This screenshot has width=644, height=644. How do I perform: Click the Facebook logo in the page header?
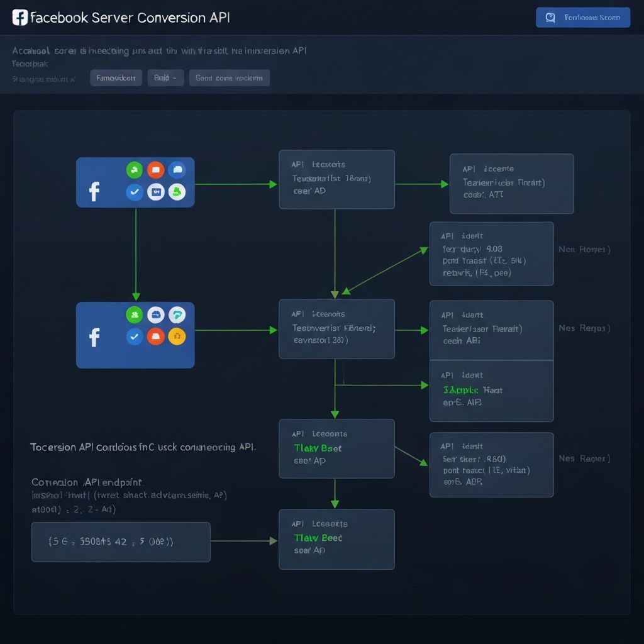pyautogui.click(x=20, y=18)
